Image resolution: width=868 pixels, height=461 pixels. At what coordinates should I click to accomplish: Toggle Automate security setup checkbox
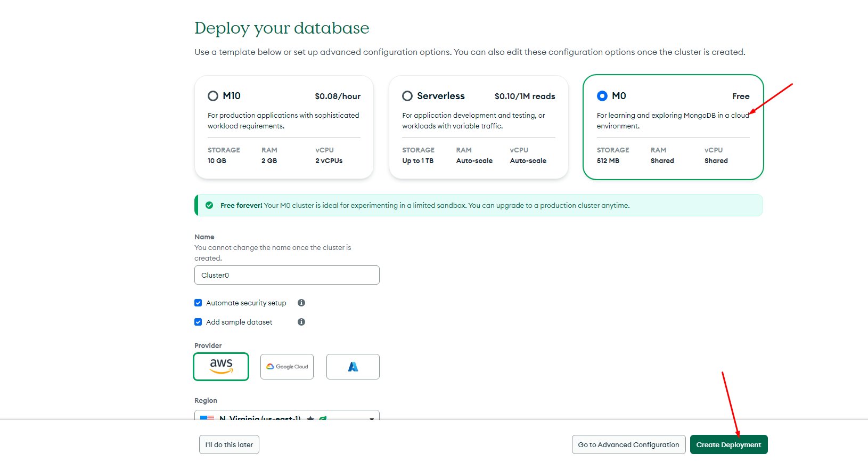coord(198,303)
